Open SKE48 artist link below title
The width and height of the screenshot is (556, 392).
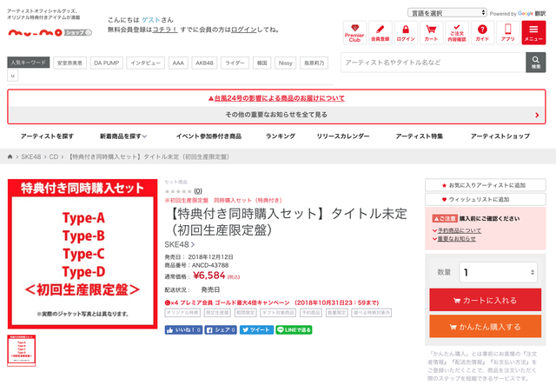[180, 244]
